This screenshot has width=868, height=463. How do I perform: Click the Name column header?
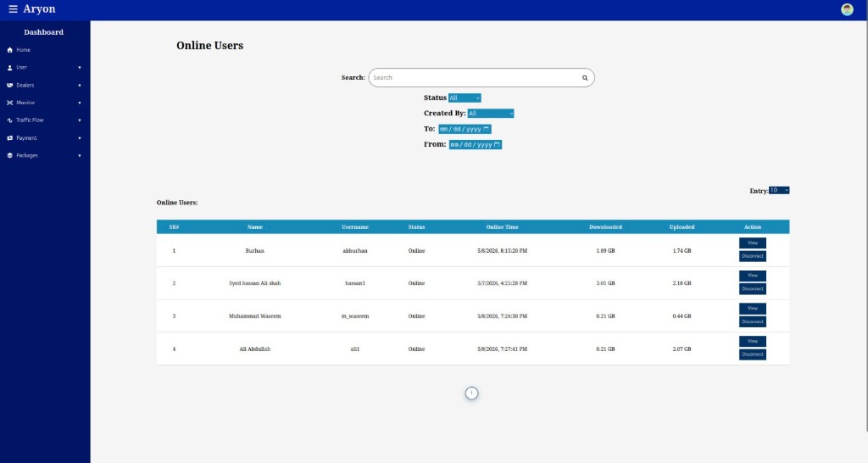click(x=254, y=227)
